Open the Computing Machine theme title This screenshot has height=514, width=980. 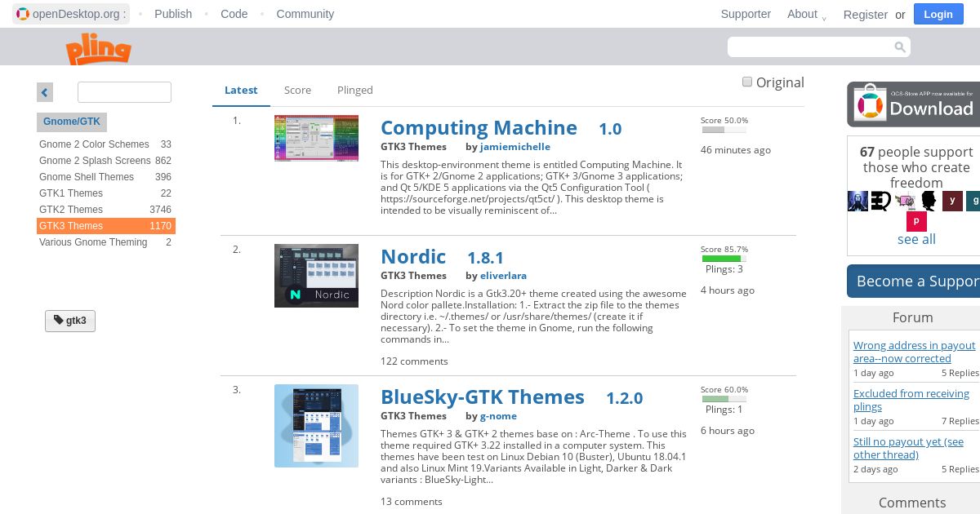pyautogui.click(x=479, y=128)
